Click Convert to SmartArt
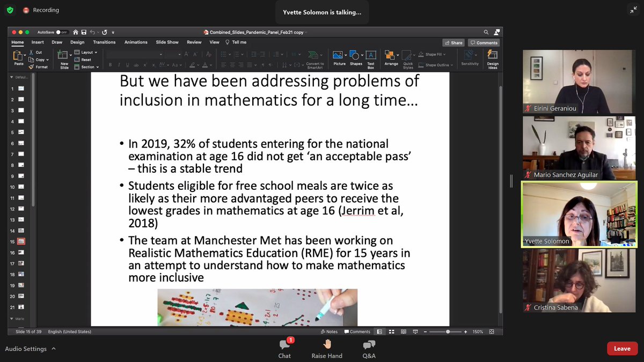 click(x=315, y=59)
